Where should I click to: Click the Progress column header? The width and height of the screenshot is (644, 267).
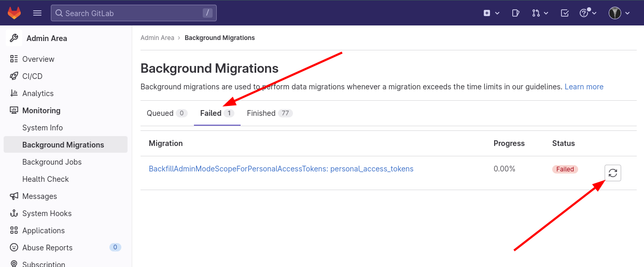(509, 143)
